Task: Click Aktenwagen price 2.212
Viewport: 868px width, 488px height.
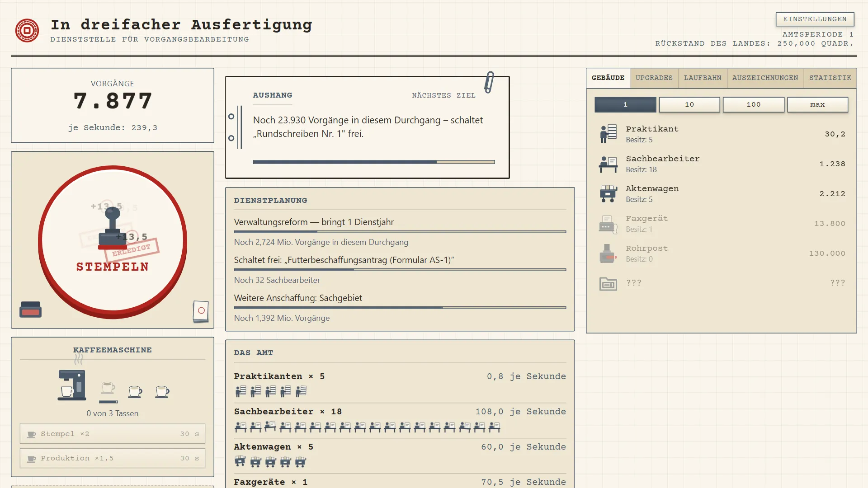Action: point(832,194)
